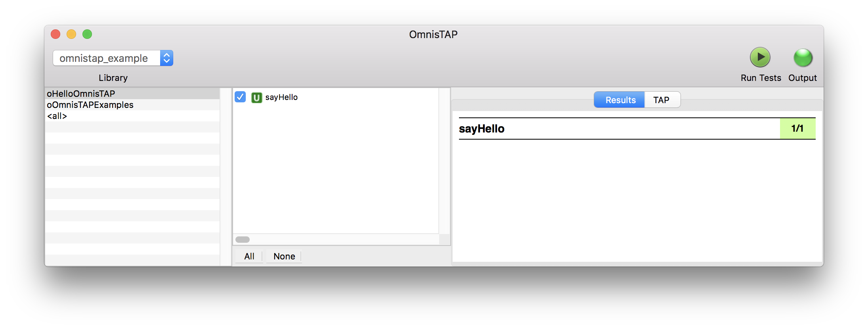Close the OmnisTAP window with the red button
Viewport: 868px width, 330px height.
click(x=55, y=34)
